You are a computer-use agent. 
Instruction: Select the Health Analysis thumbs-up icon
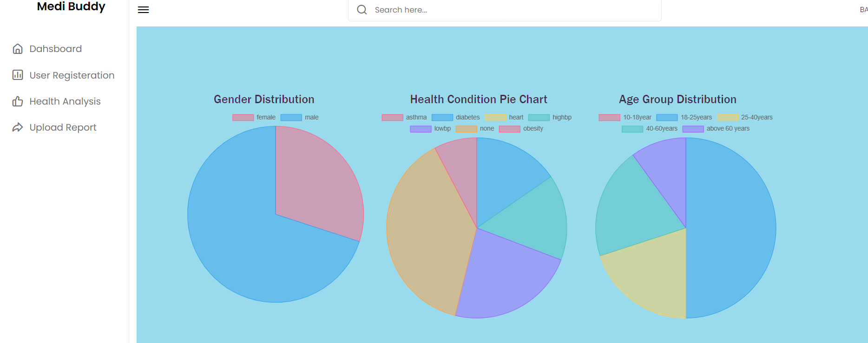point(18,101)
